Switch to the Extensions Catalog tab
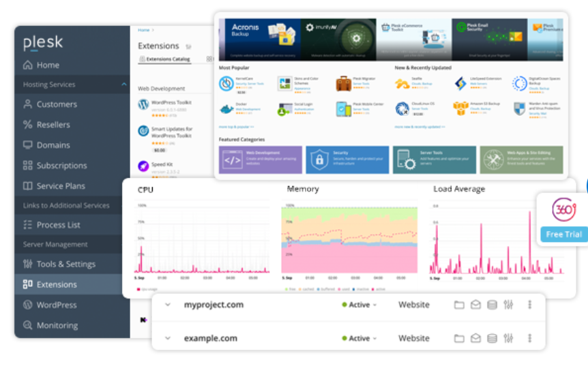Image resolution: width=588 pixels, height=366 pixels. pos(164,59)
